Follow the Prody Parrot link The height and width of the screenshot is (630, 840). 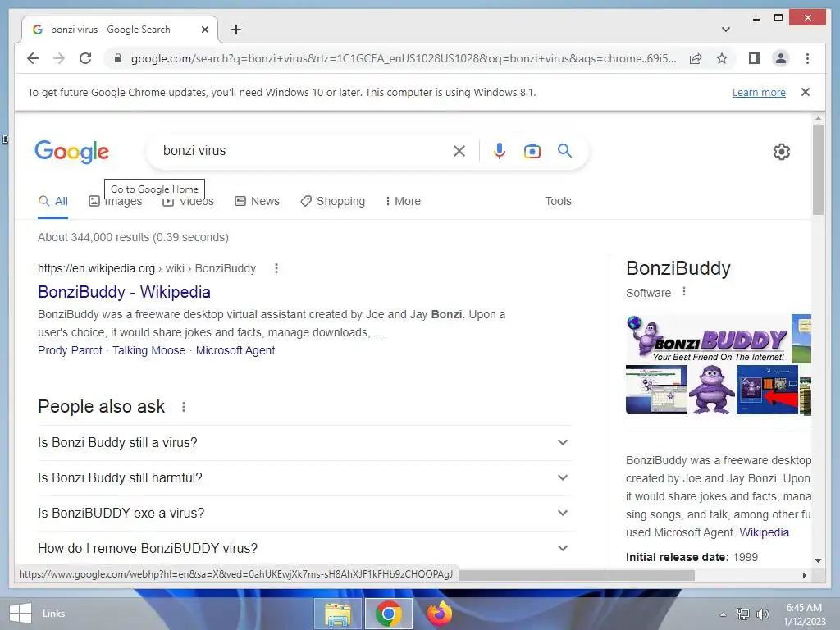pyautogui.click(x=70, y=350)
